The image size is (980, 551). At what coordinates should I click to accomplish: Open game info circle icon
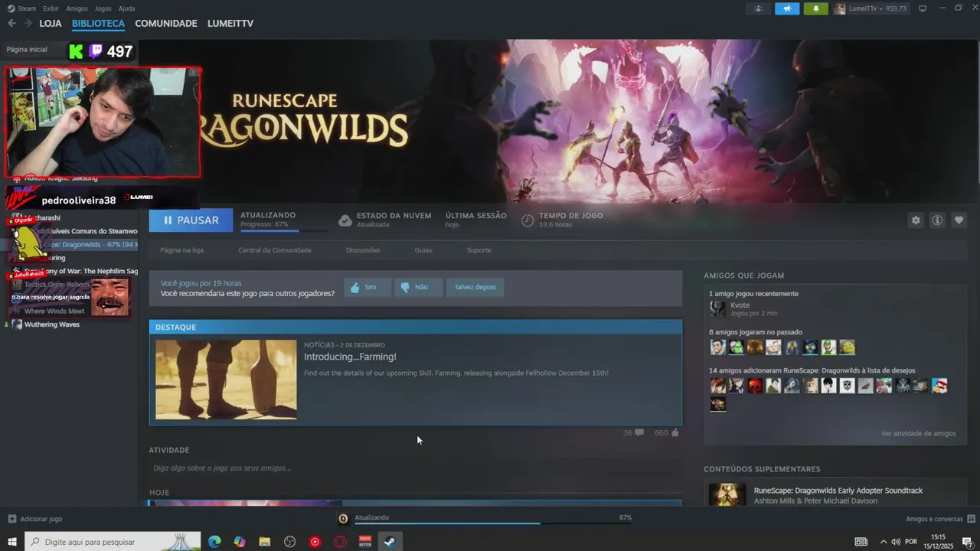tap(937, 220)
